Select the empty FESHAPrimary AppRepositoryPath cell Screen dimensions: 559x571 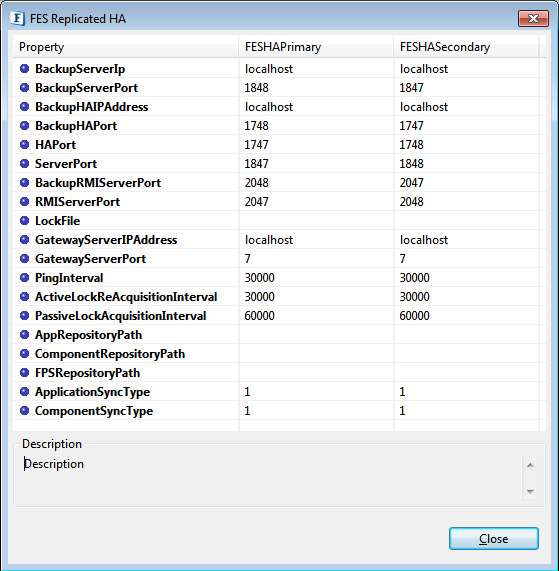point(316,335)
